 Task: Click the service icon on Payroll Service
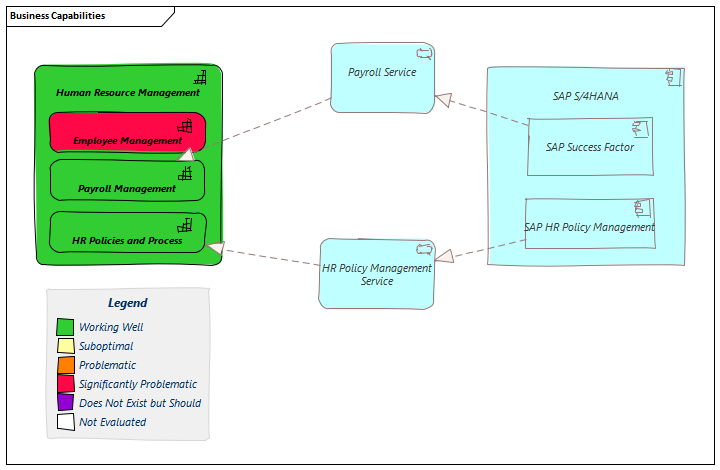pos(424,54)
